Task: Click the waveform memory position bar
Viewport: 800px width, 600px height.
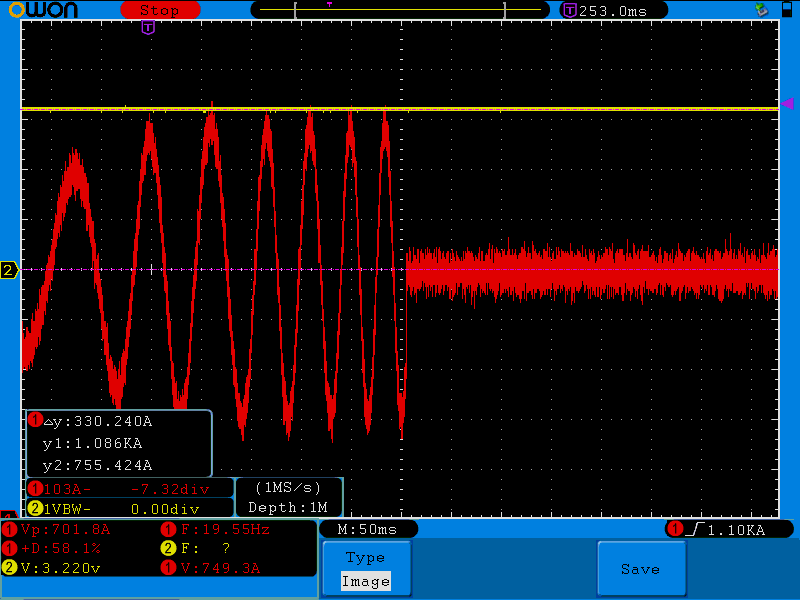Action: pos(402,10)
